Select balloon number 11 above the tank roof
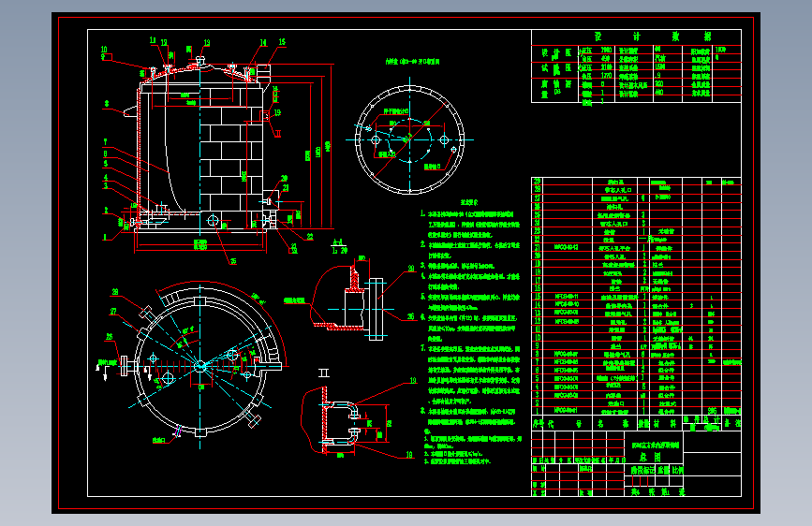The height and width of the screenshot is (526, 812). tap(153, 40)
